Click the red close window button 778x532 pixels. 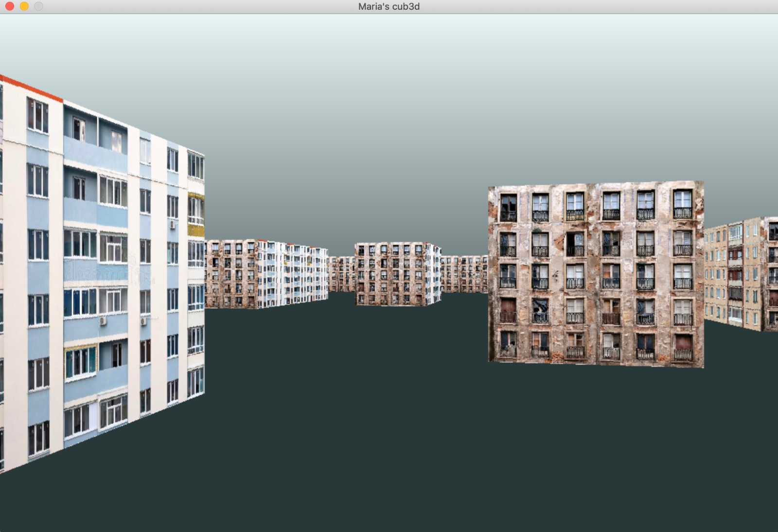coord(10,6)
